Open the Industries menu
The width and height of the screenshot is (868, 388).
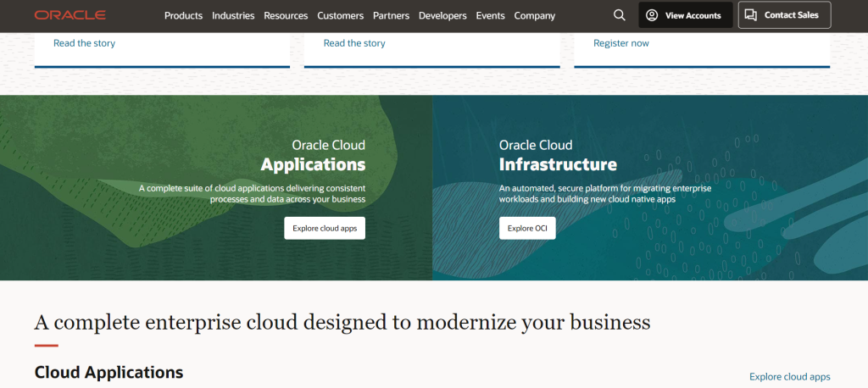(x=233, y=15)
